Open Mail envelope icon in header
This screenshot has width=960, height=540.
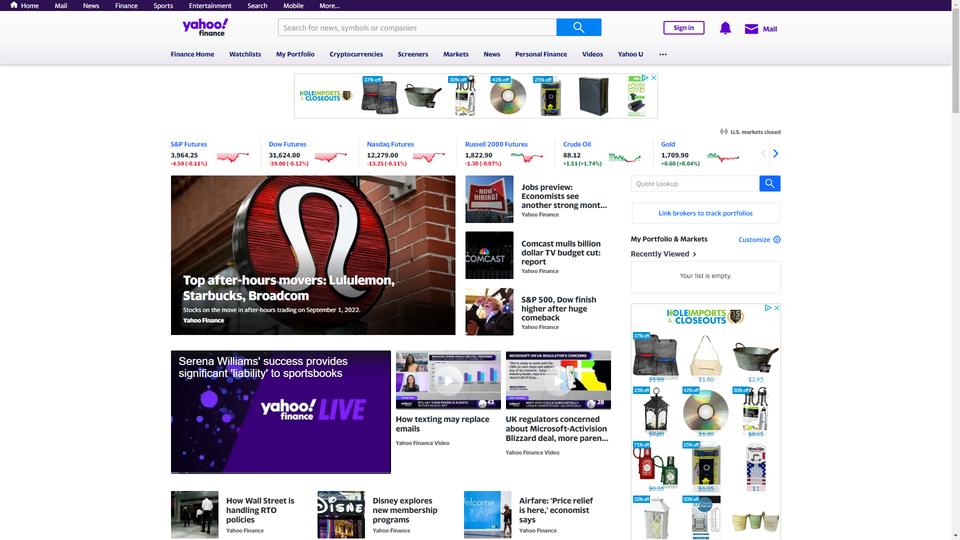751,29
